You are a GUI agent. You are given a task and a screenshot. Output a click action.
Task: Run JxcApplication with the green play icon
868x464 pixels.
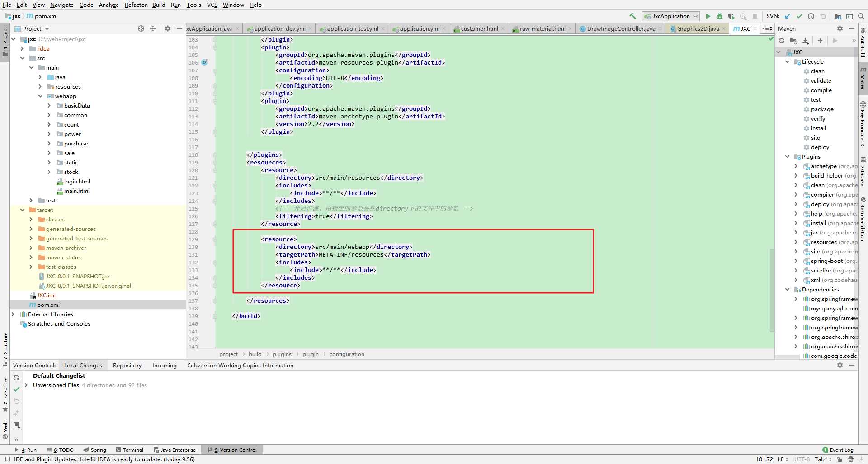click(708, 16)
